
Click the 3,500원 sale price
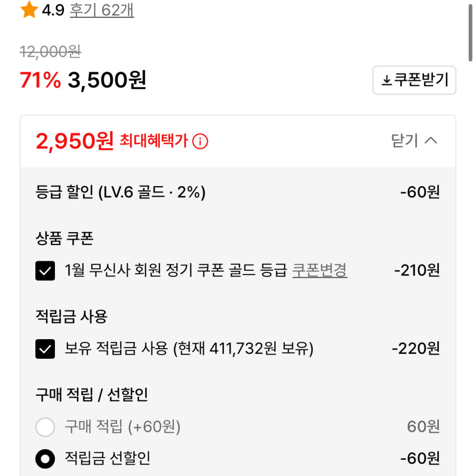coord(107,81)
